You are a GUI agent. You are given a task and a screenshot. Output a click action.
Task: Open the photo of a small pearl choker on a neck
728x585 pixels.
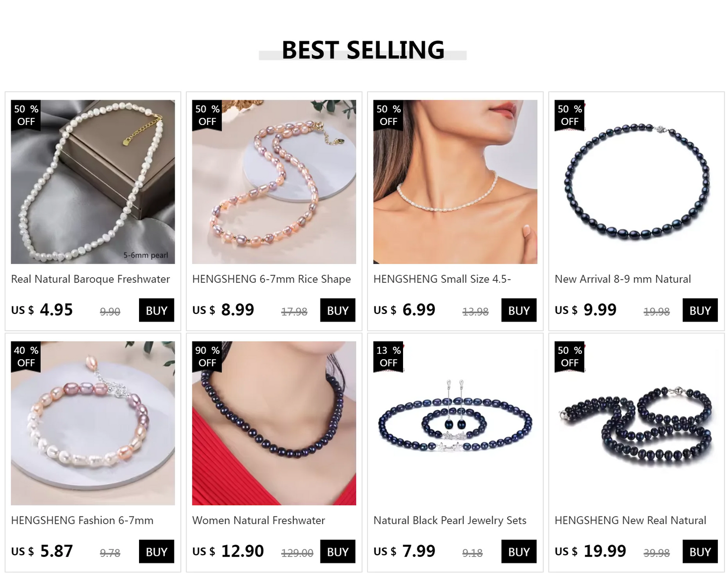tap(455, 182)
